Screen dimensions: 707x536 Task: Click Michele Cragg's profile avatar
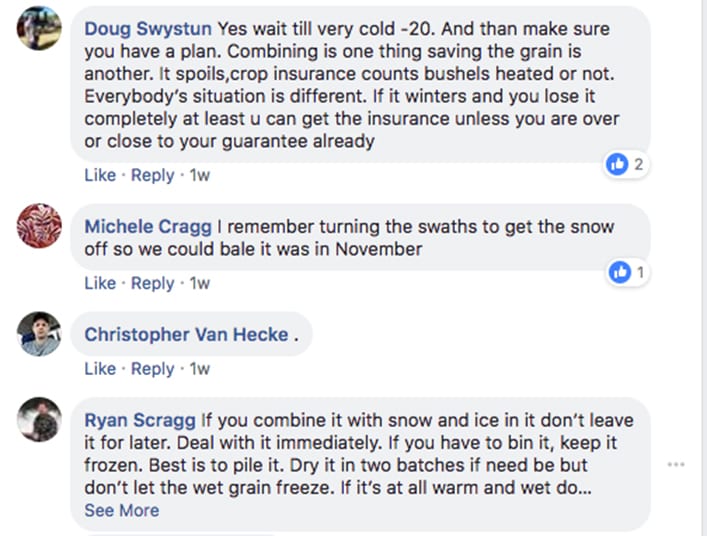[40, 225]
